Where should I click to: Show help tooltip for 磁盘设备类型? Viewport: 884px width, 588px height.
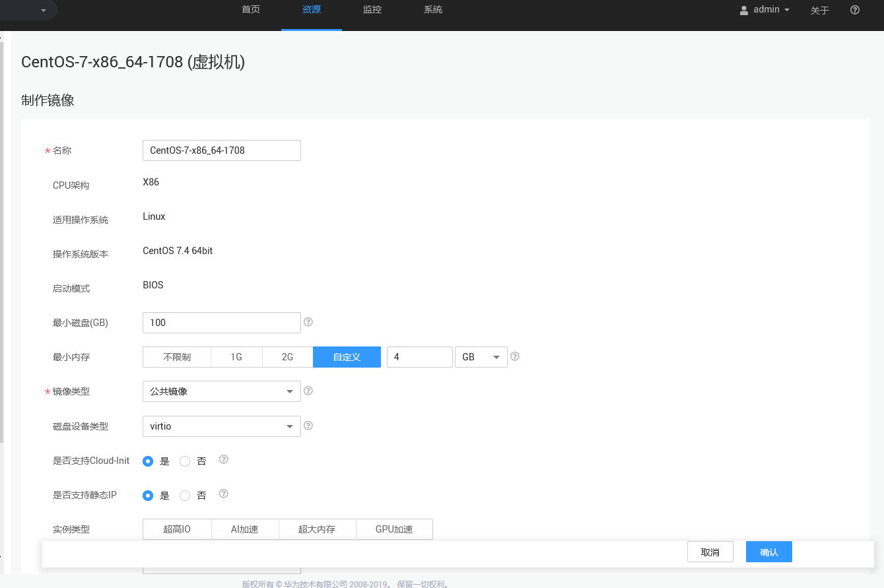click(308, 426)
